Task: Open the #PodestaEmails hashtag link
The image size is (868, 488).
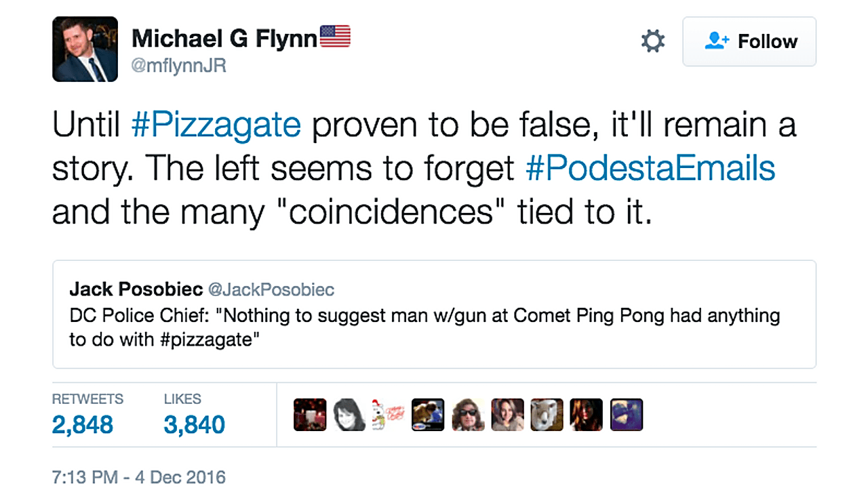Action: coord(650,169)
